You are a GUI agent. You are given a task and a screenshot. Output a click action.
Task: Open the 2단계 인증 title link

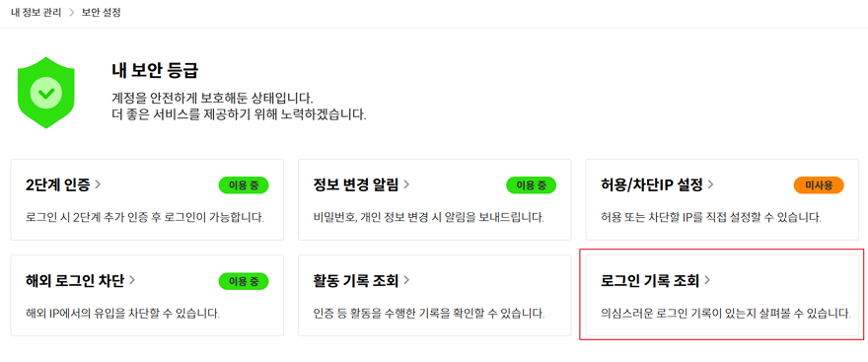click(x=57, y=184)
